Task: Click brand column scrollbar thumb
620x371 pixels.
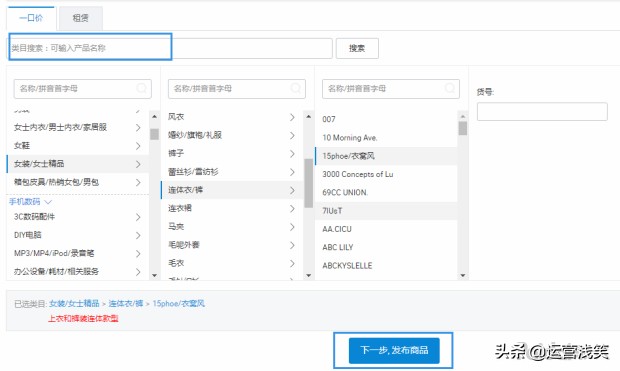Action: point(463,128)
